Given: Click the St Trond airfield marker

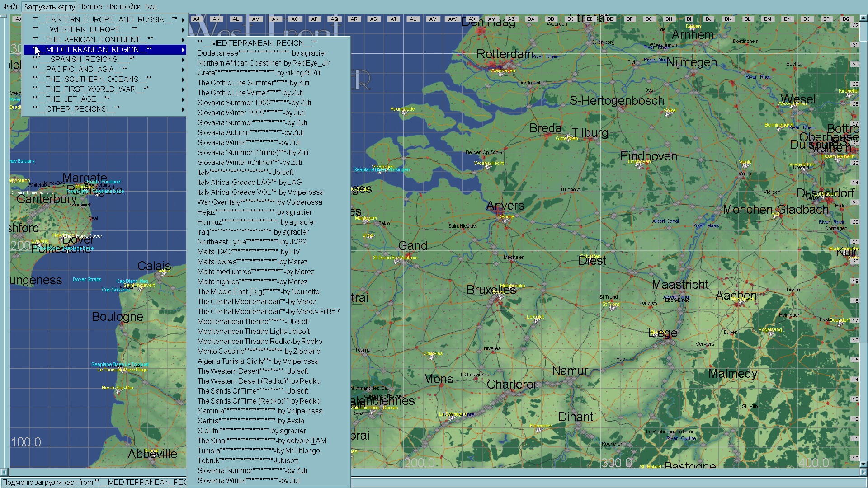Looking at the screenshot, I should (612, 308).
